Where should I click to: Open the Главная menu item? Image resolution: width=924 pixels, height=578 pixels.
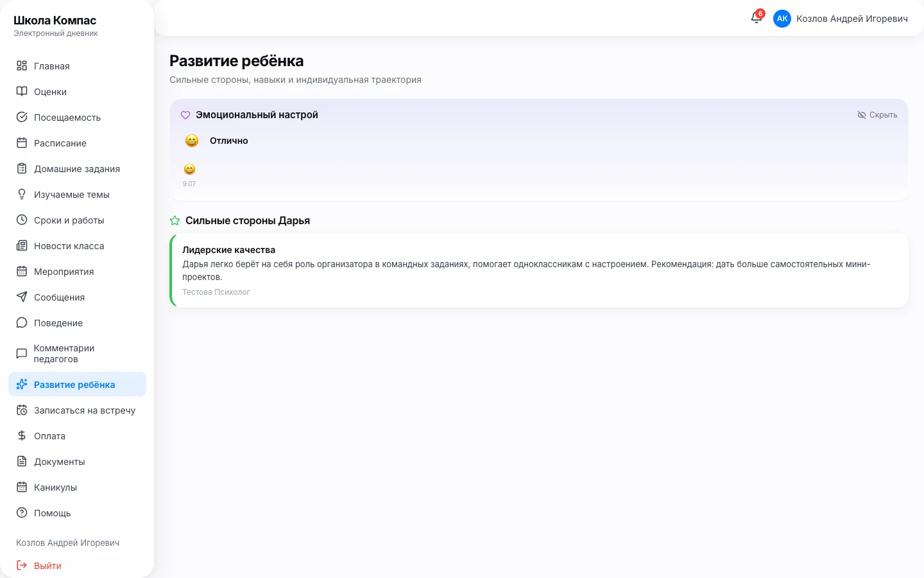(x=77, y=66)
